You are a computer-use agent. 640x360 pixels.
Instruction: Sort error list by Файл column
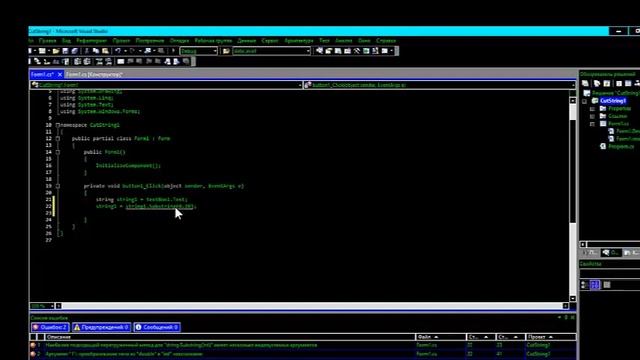pyautogui.click(x=441, y=337)
